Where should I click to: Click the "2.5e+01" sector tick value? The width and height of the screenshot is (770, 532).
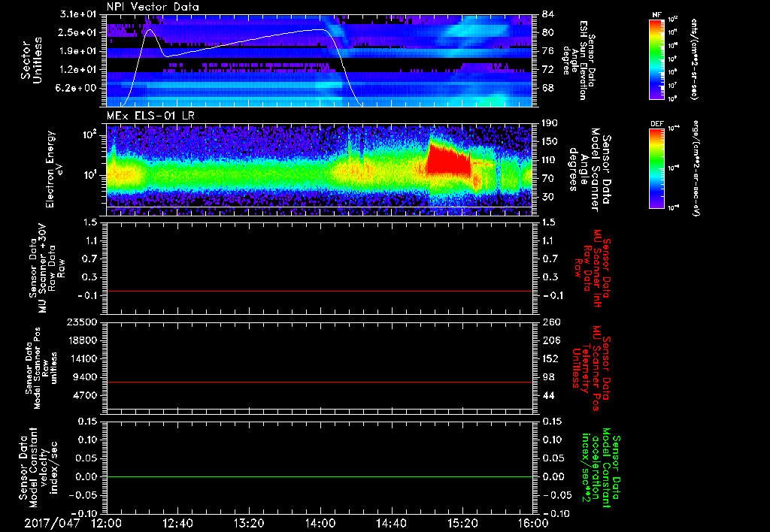point(78,32)
